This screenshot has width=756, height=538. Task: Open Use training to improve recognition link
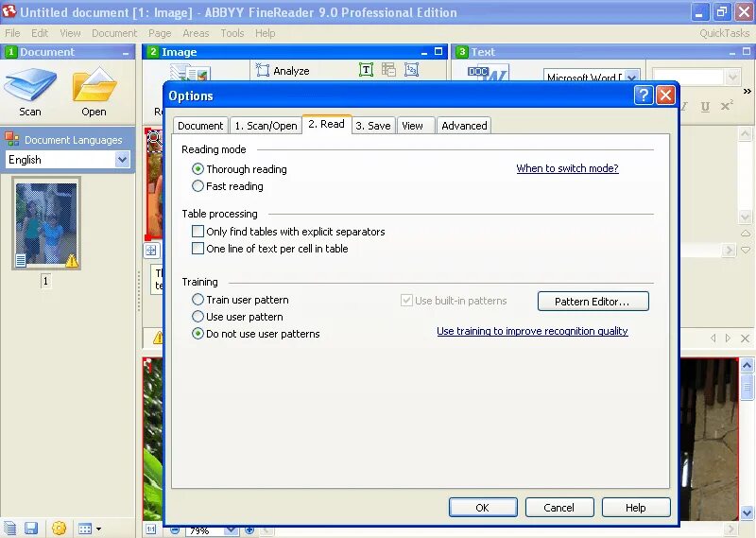click(532, 331)
